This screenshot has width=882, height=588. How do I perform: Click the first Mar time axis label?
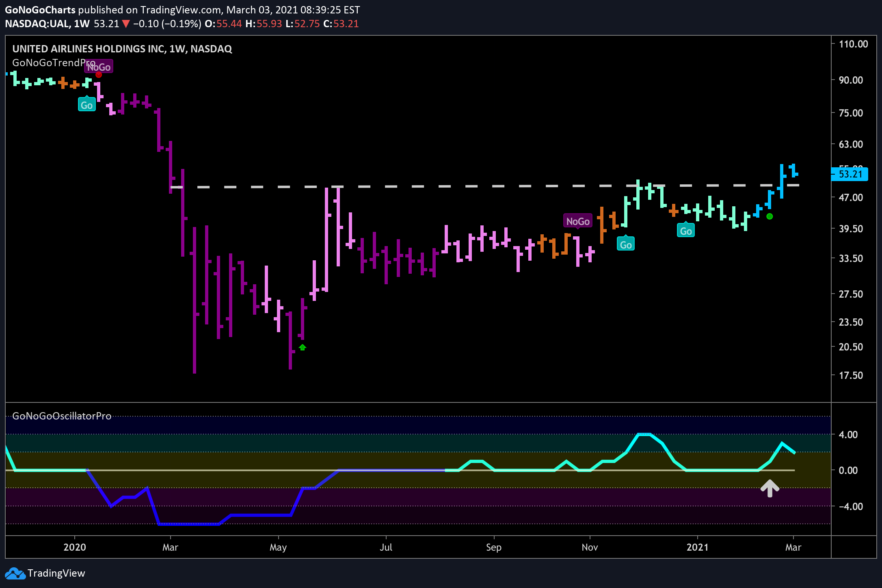click(x=170, y=547)
